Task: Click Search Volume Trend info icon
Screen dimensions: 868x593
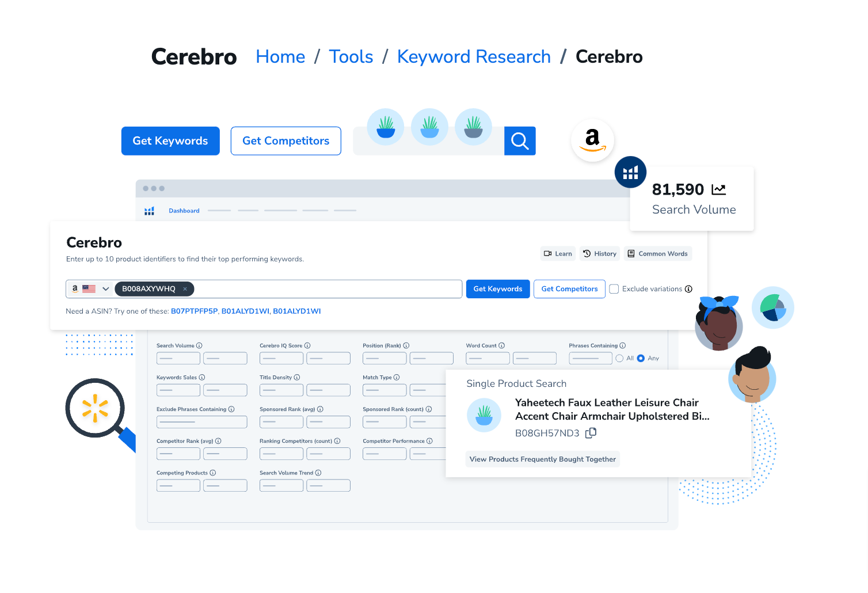Action: click(318, 473)
